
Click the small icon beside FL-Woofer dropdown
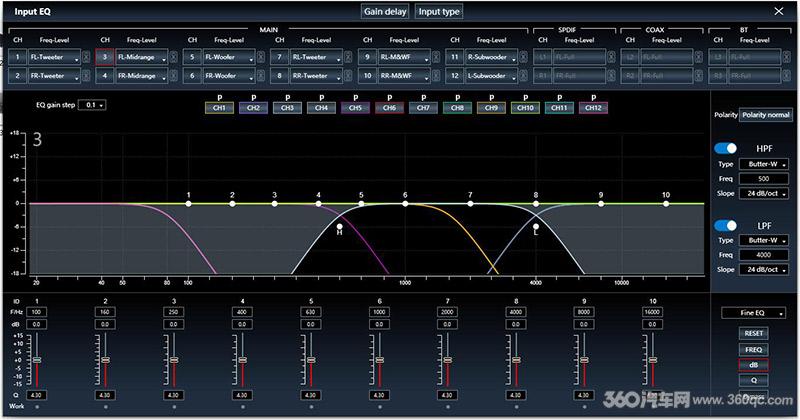(261, 57)
